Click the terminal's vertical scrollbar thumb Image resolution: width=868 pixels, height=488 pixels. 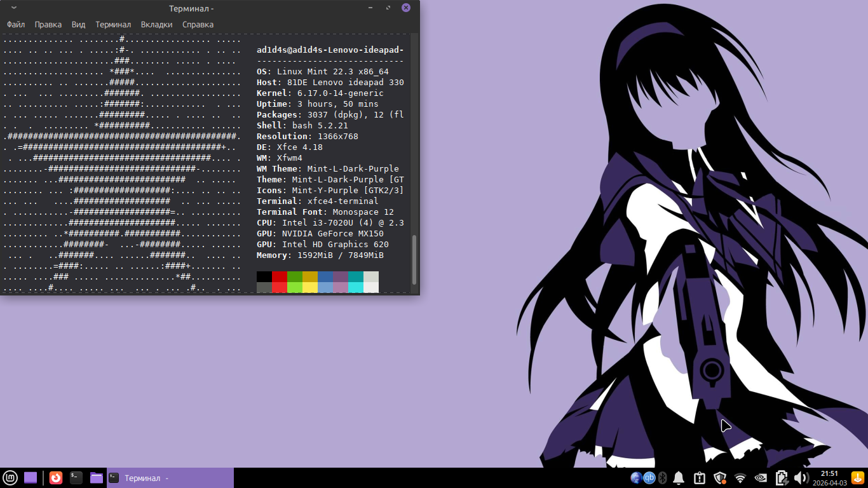point(415,260)
